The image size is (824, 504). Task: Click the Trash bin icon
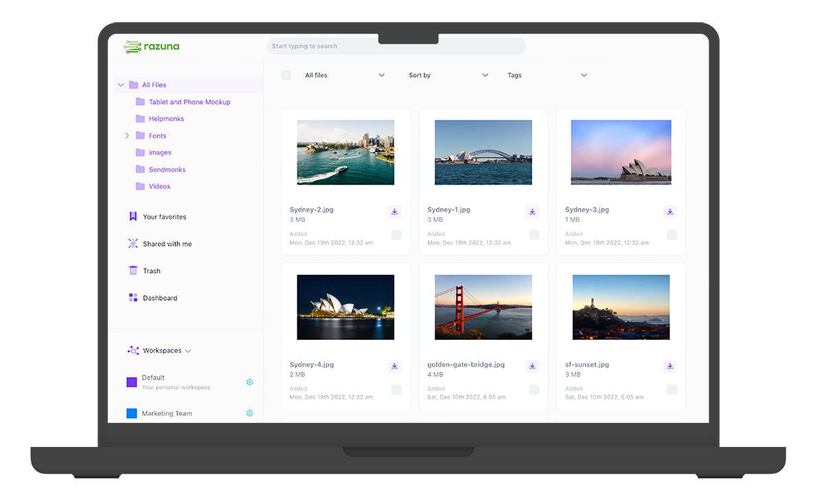[133, 271]
